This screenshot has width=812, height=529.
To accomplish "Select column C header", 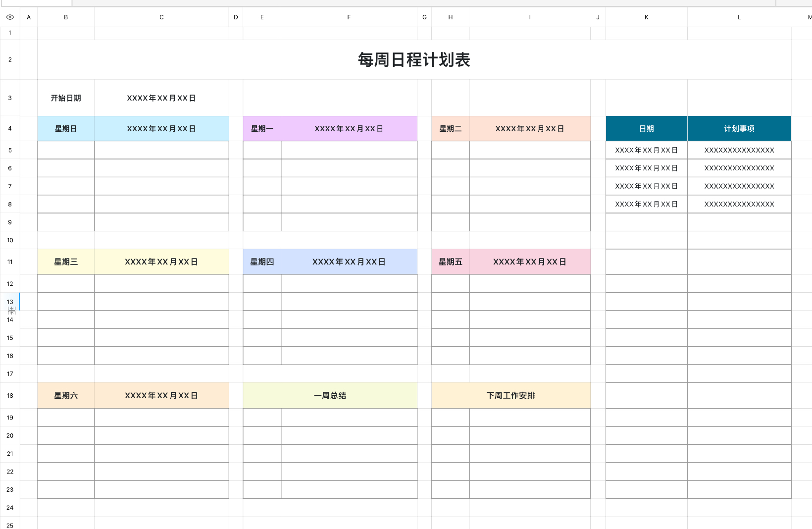I will click(x=161, y=17).
